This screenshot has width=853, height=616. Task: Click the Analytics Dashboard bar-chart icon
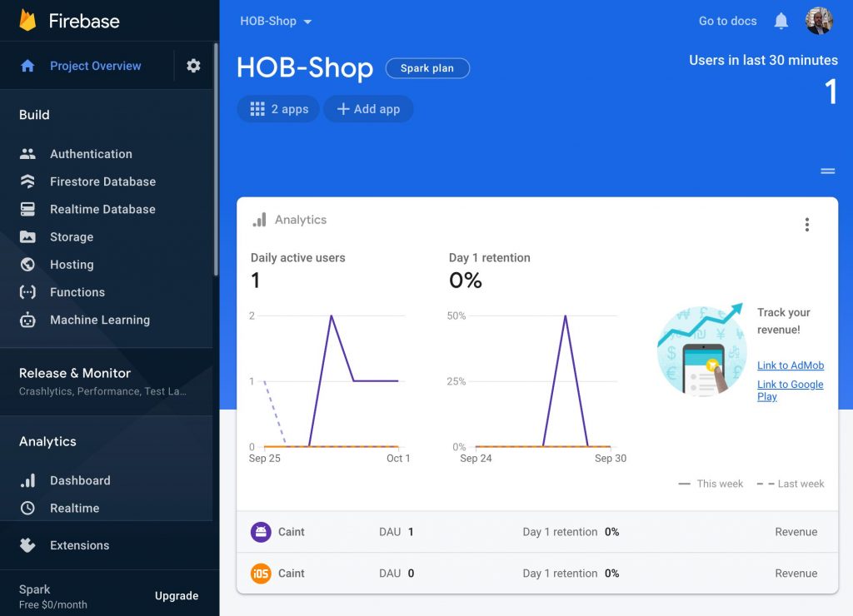27,480
